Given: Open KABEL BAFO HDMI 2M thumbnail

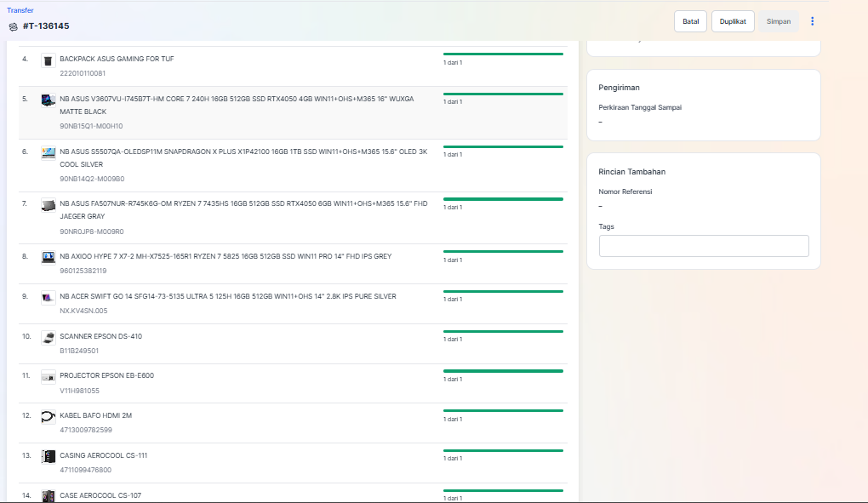Looking at the screenshot, I should point(49,417).
